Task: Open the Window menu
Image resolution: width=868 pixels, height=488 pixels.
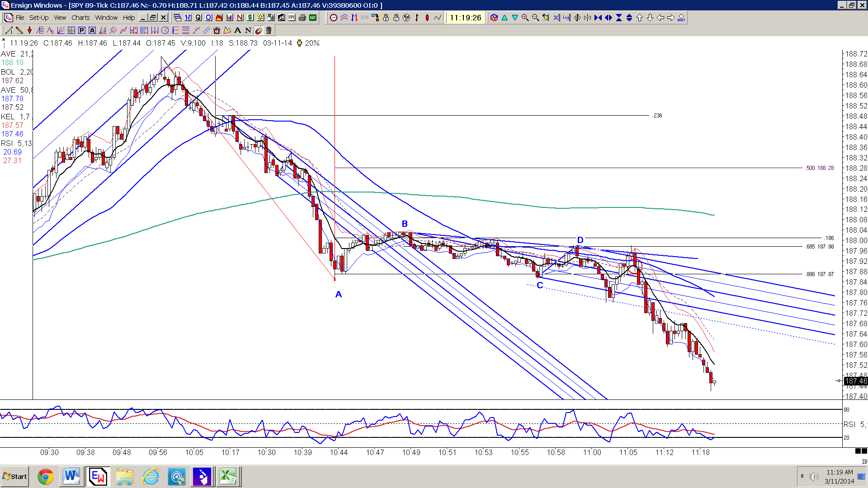Action: pyautogui.click(x=106, y=18)
